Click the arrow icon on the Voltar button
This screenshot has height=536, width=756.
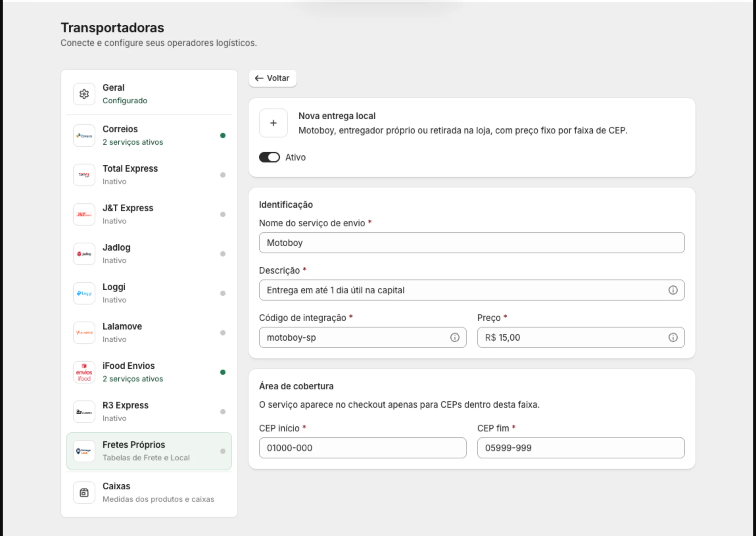coord(259,78)
